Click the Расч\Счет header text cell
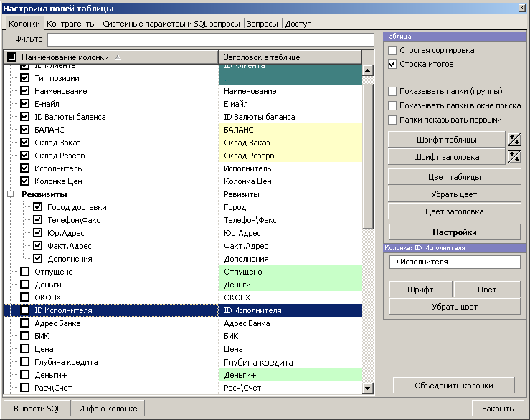Screen dimensions: 530x420 click(x=290, y=388)
